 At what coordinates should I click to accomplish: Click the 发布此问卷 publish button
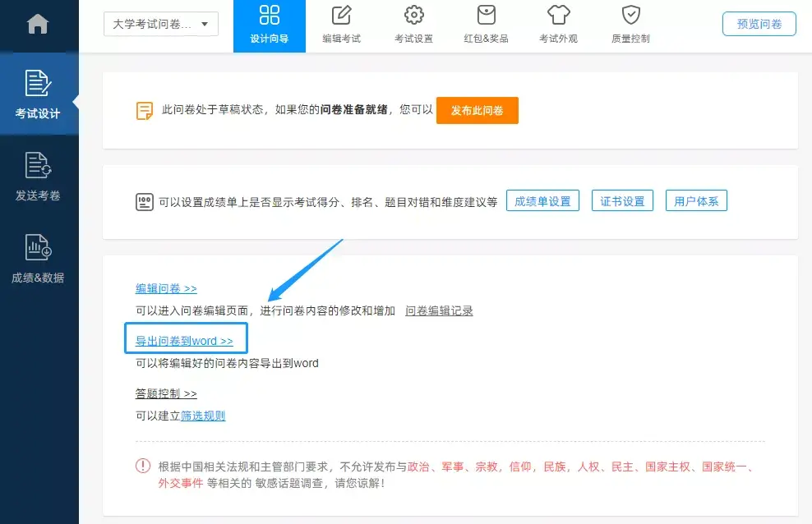coord(478,110)
